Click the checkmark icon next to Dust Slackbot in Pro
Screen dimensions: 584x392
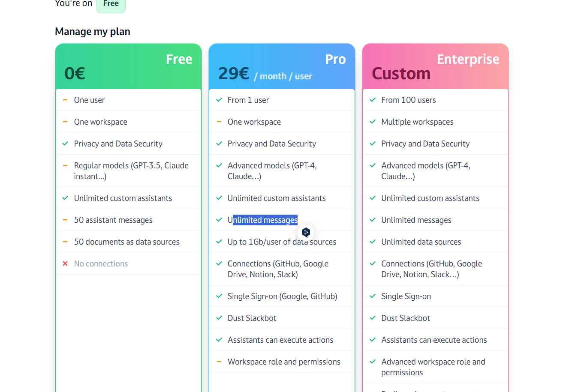(x=219, y=318)
